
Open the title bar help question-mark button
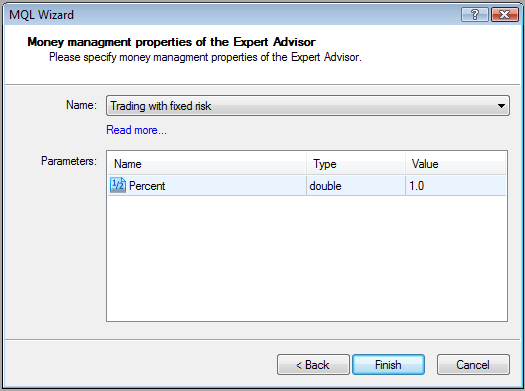point(475,15)
